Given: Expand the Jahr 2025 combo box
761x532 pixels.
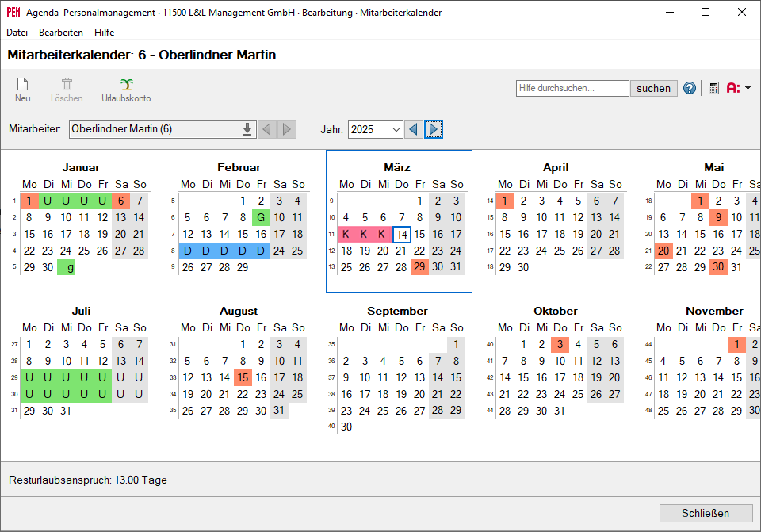Looking at the screenshot, I should pos(396,129).
